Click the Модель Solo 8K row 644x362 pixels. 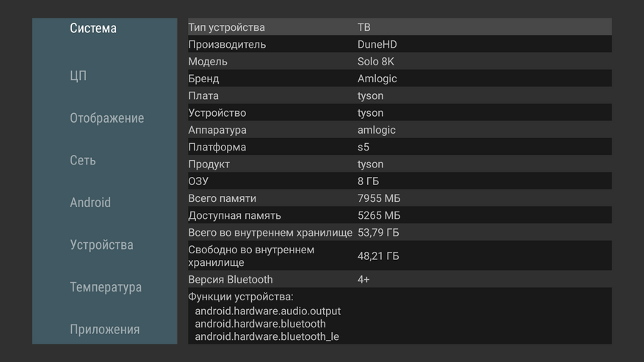[x=399, y=62]
